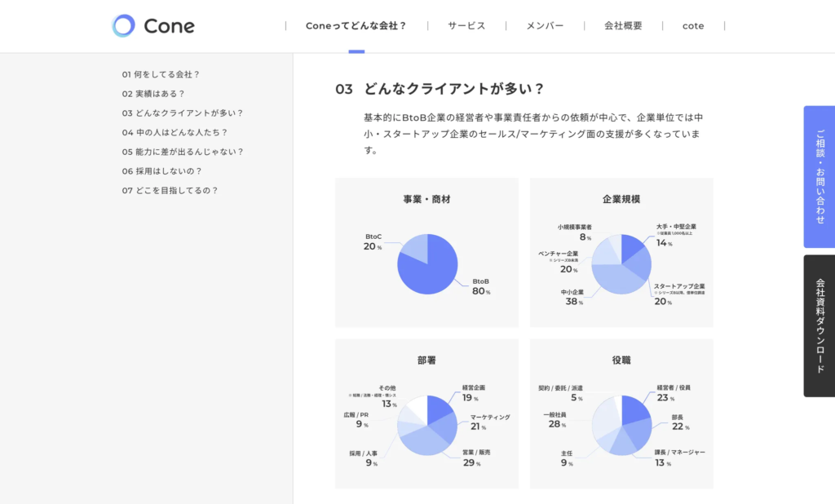Screen dimensions: 835x504
Task: Jump to 01 何をしてる会社？ section
Action: pos(161,74)
